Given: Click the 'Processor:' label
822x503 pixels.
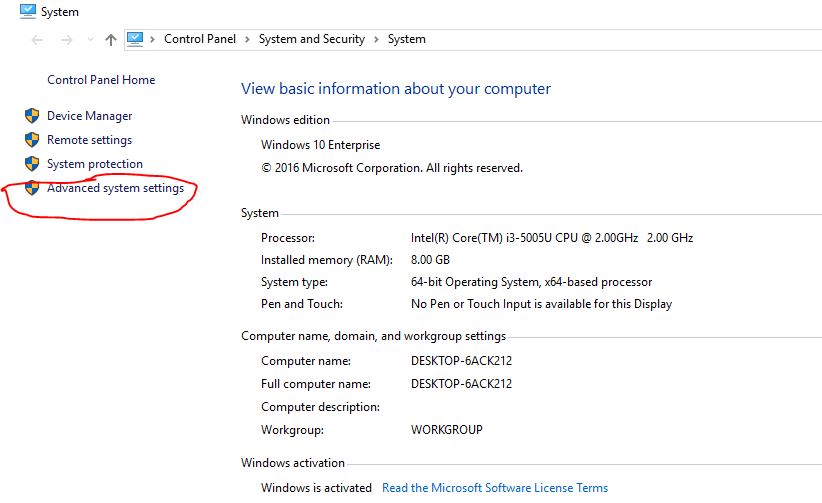Looking at the screenshot, I should click(x=288, y=238).
